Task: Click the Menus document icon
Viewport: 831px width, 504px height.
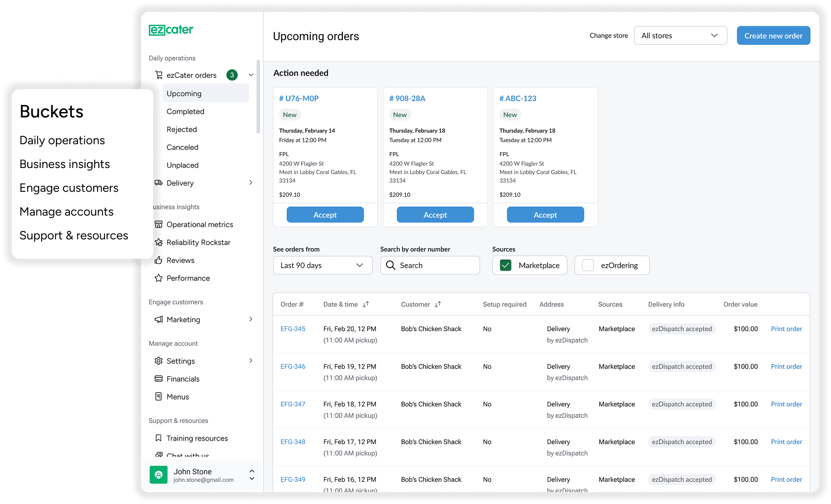Action: point(159,396)
